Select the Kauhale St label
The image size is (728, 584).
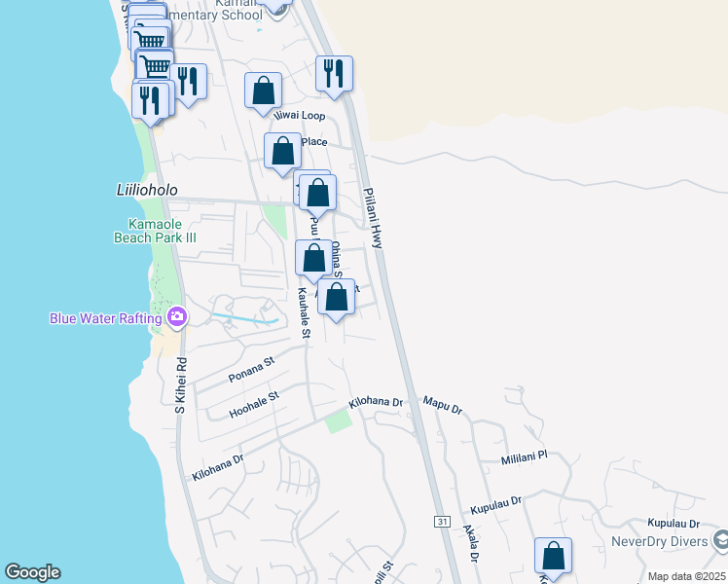[304, 312]
